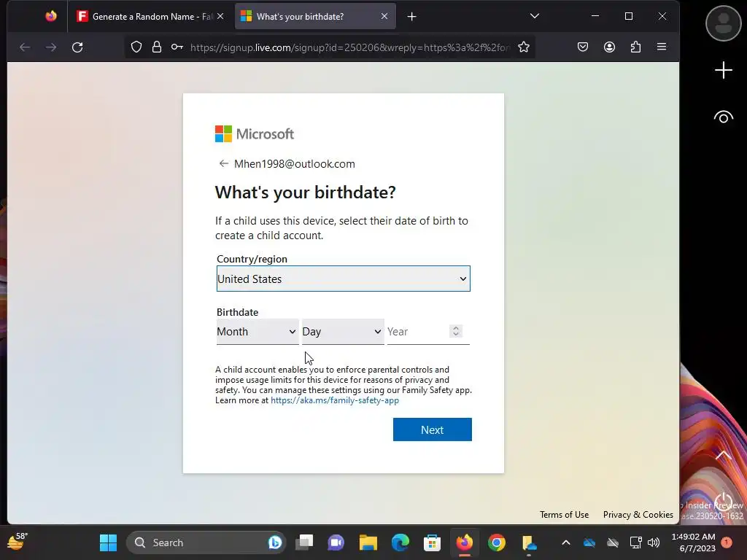Open Firefox account icon
The width and height of the screenshot is (747, 560).
tap(609, 47)
